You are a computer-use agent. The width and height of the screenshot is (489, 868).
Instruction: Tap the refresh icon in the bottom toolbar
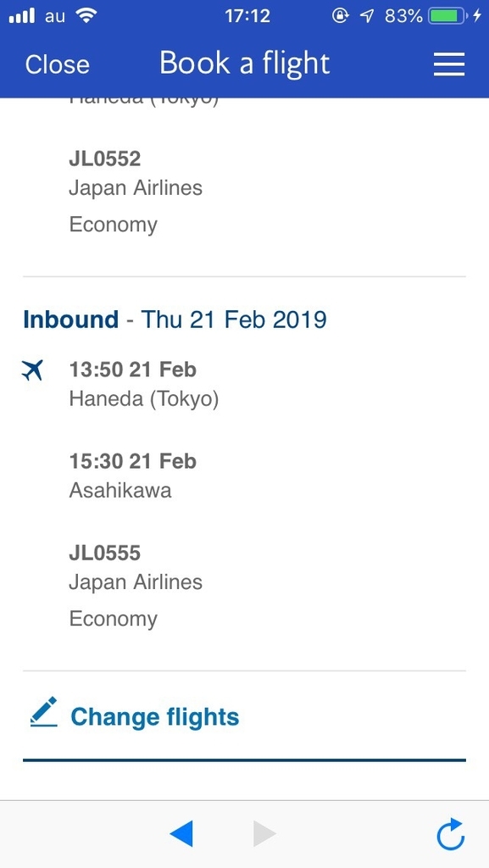(450, 834)
